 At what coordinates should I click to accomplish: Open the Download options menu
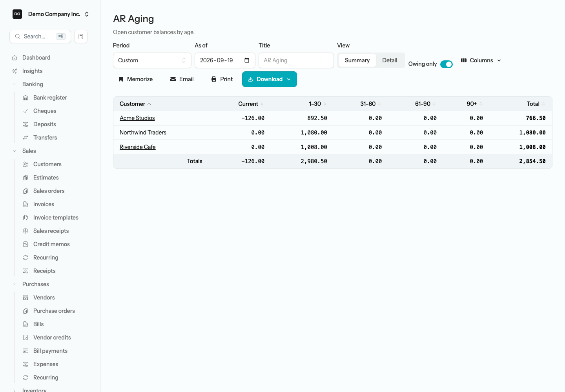pos(270,79)
